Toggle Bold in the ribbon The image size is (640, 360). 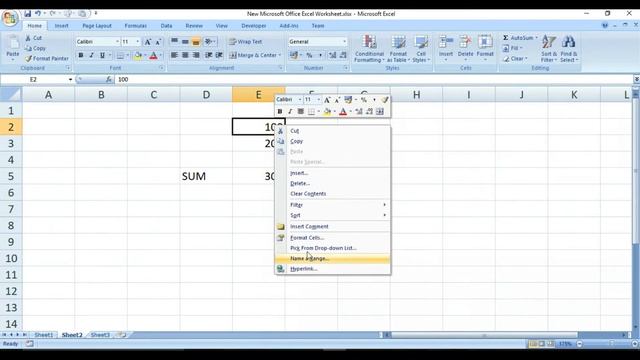click(x=81, y=55)
